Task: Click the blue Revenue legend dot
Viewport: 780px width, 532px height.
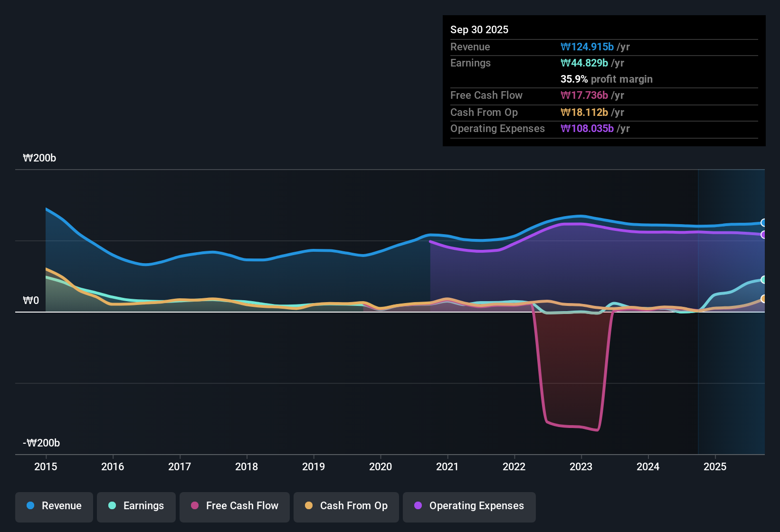Action: [30, 506]
